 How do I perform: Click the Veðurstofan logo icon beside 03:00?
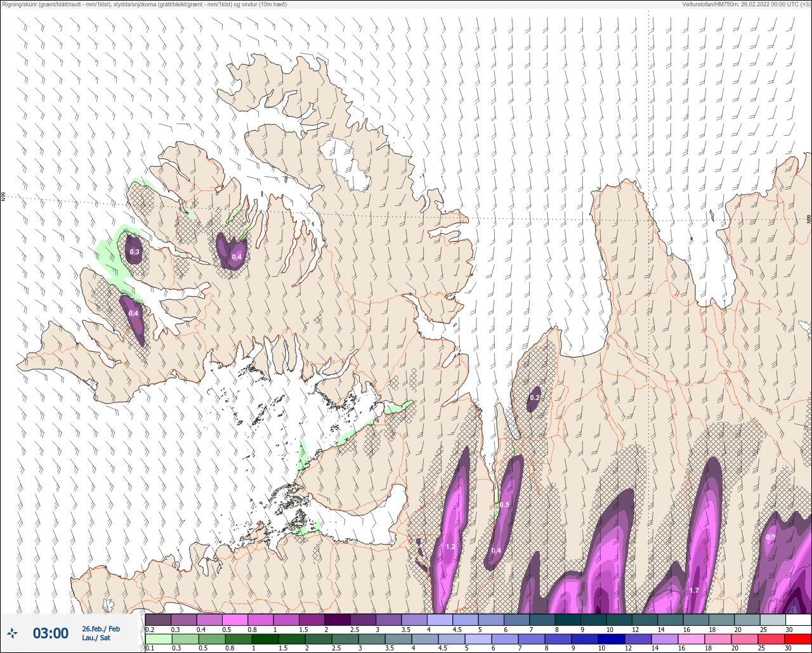pyautogui.click(x=12, y=633)
